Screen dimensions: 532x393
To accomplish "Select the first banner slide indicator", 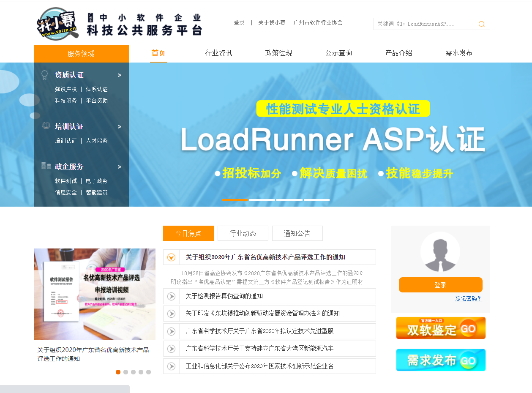I will click(235, 200).
